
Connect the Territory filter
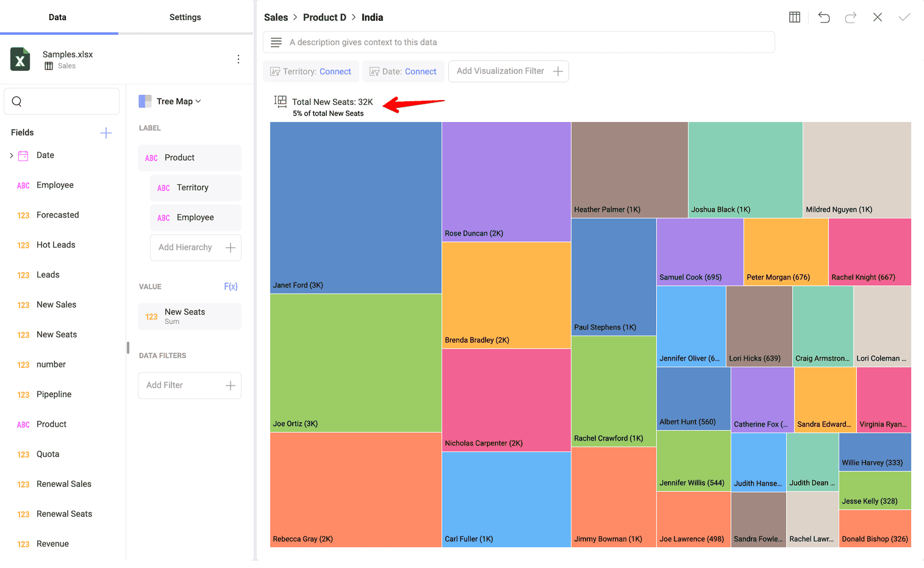[335, 71]
